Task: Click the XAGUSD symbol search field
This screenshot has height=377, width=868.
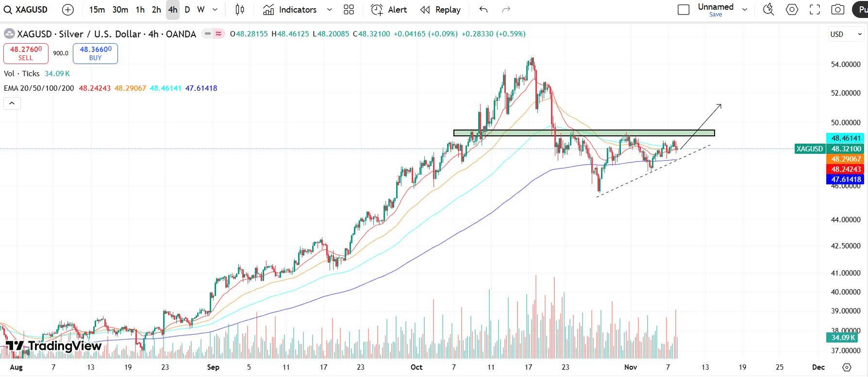Action: pos(26,10)
